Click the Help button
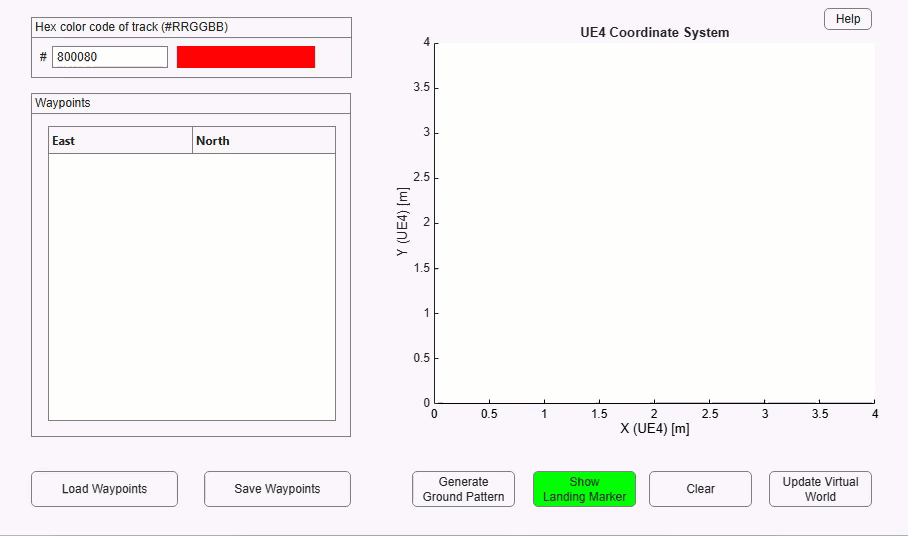Screen dimensions: 908x536 point(847,19)
